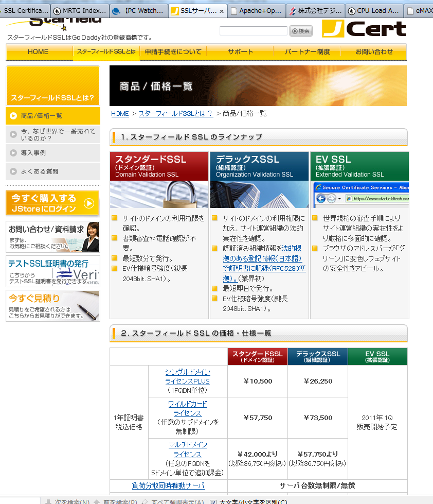Open the パートナー制度 navigation menu
Viewport: 433px width, 504px height.
tap(308, 51)
